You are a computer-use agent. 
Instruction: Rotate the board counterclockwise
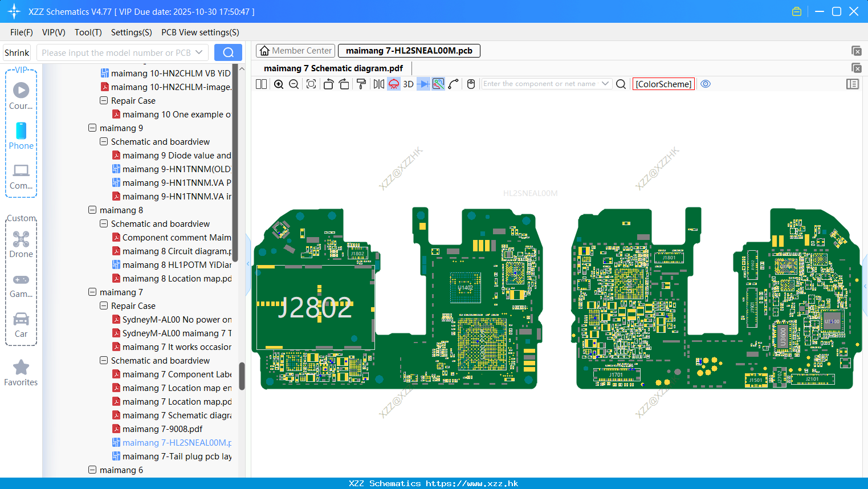pyautogui.click(x=328, y=84)
